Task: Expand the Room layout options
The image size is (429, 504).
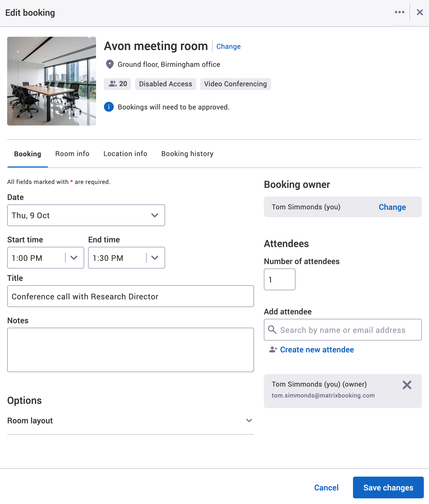Action: pos(249,420)
